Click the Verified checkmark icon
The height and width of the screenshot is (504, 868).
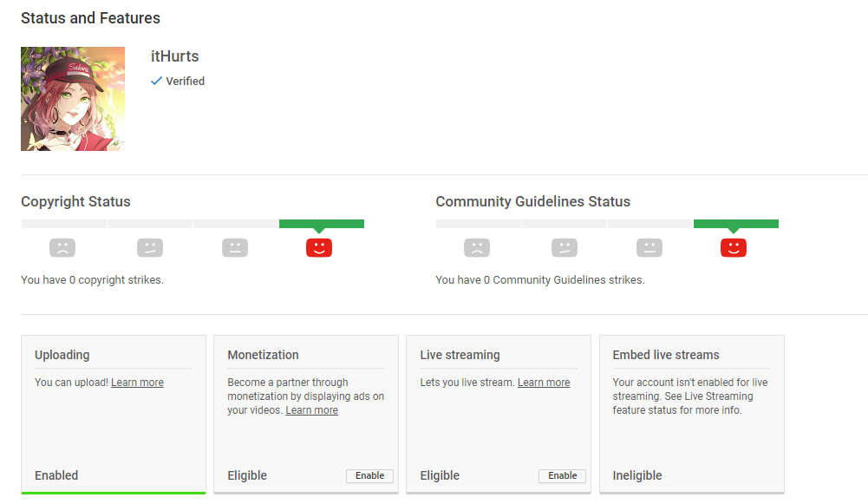(156, 81)
